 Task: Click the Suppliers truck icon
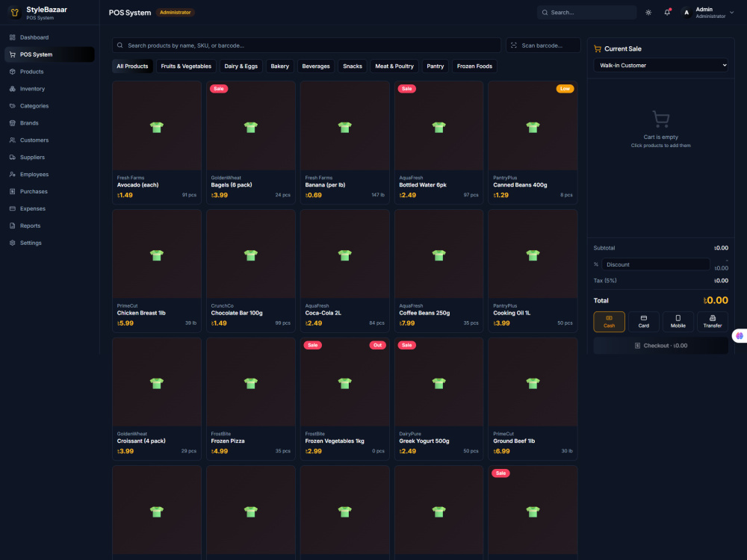pyautogui.click(x=13, y=157)
